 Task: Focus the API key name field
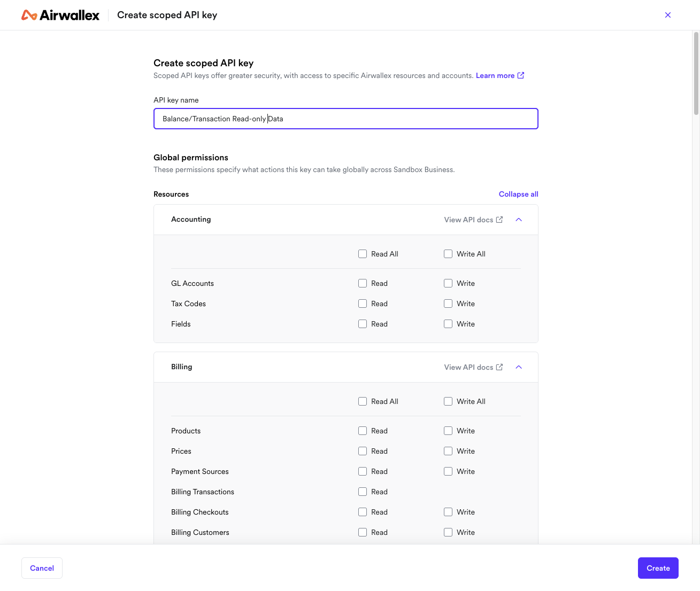click(346, 119)
